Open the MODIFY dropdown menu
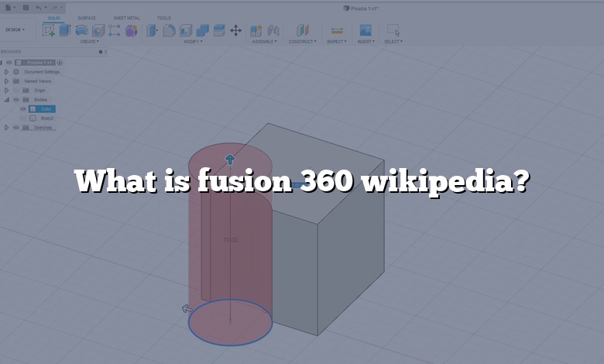The width and height of the screenshot is (604, 364). [x=193, y=42]
